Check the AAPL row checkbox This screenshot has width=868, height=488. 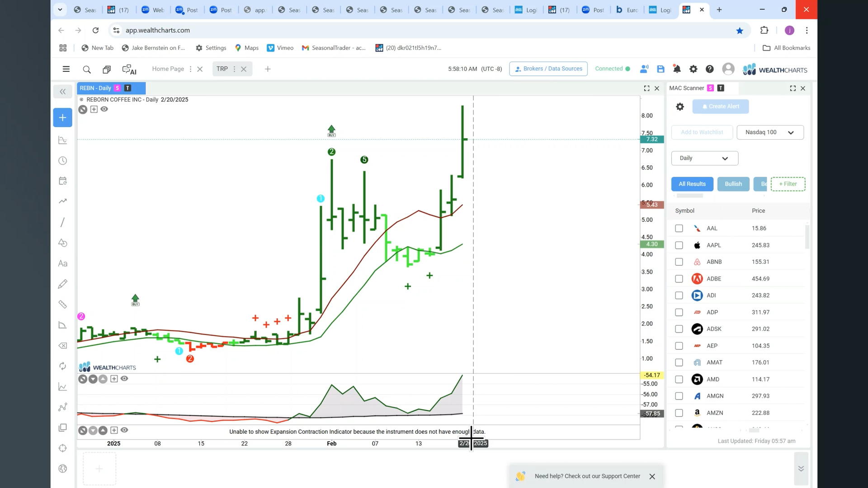click(x=679, y=245)
